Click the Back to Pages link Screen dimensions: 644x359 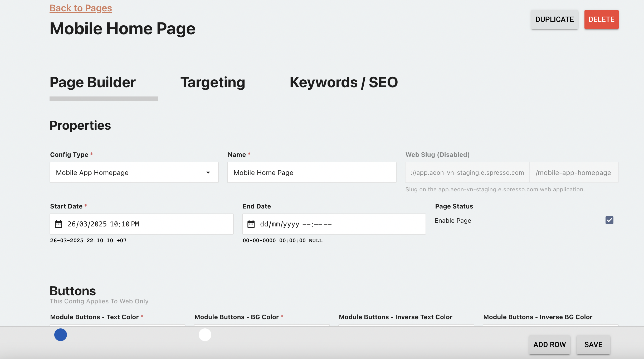pos(81,8)
